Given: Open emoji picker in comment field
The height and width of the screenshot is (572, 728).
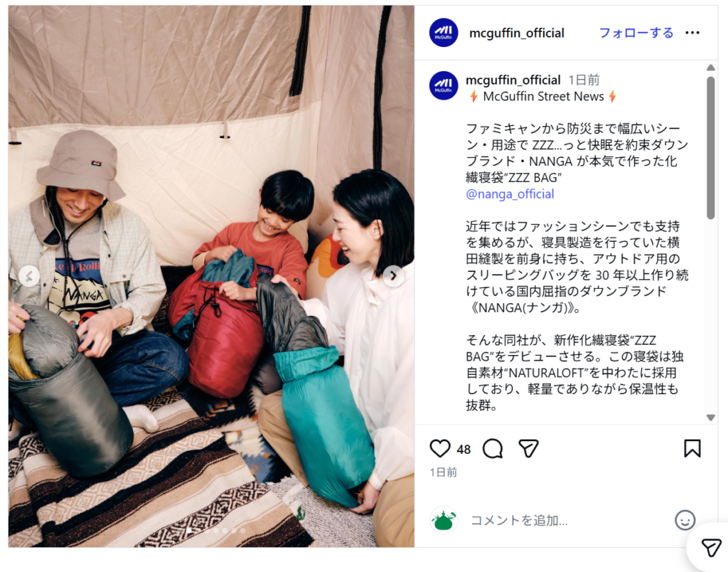Looking at the screenshot, I should pyautogui.click(x=685, y=520).
